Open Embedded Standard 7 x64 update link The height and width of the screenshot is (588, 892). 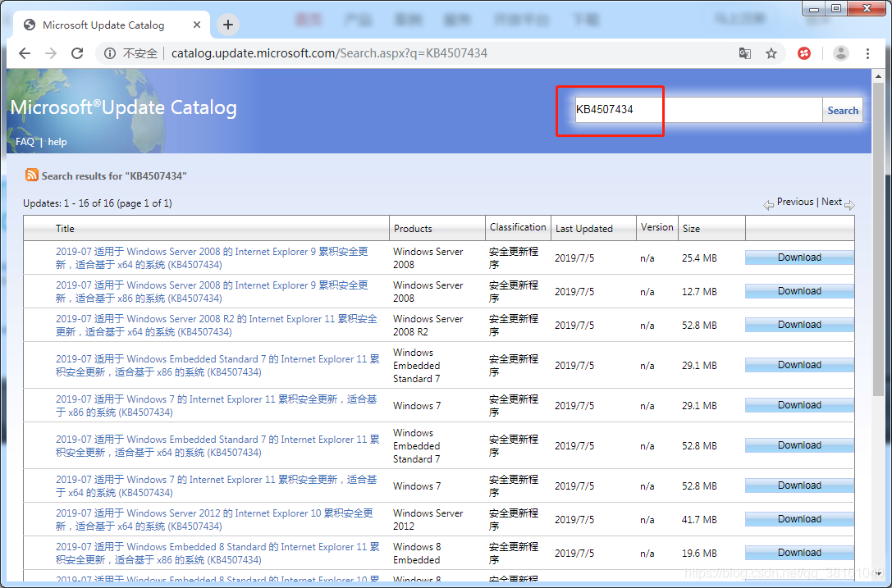pyautogui.click(x=217, y=446)
